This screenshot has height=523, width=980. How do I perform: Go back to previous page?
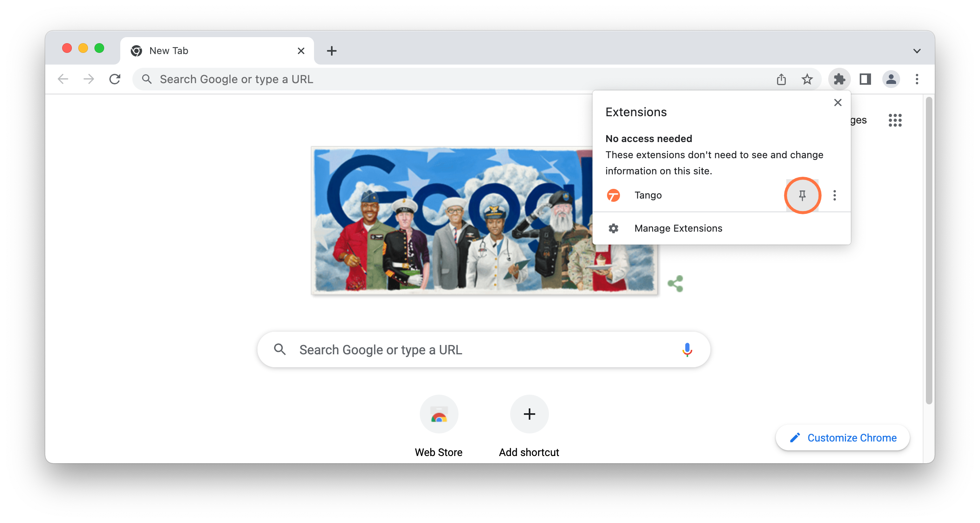pos(63,79)
